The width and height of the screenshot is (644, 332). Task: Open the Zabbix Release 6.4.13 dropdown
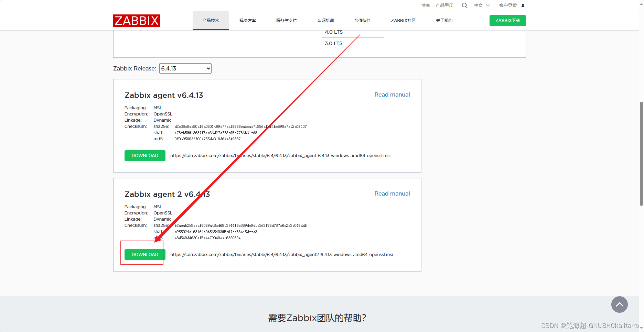pos(185,68)
